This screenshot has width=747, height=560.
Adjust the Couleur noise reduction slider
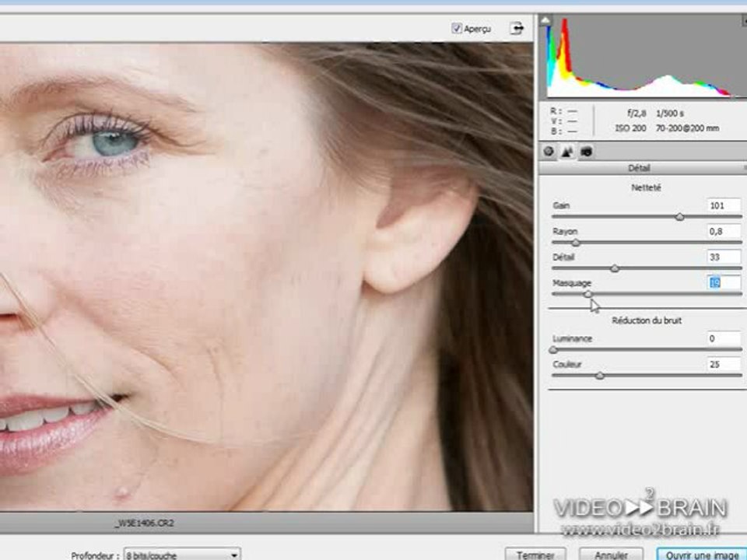tap(600, 376)
